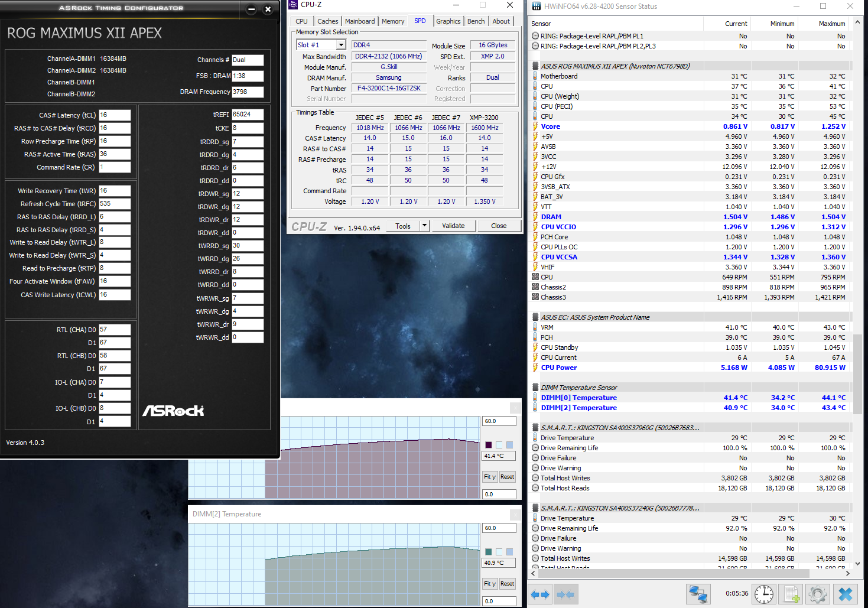
Task: Open the Bench tab
Action: [476, 21]
